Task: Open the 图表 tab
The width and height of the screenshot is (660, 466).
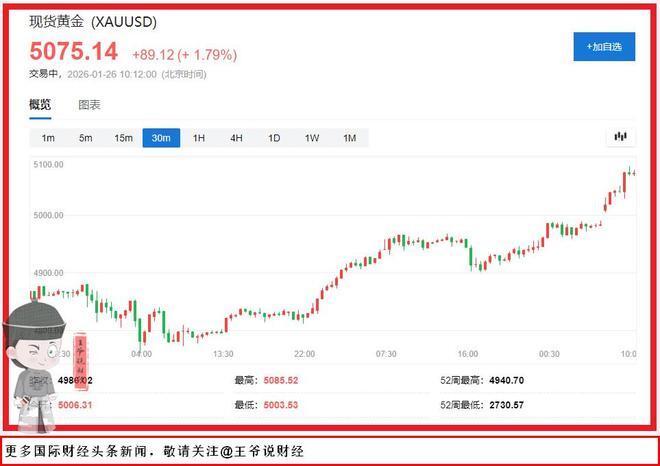Action: [89, 105]
